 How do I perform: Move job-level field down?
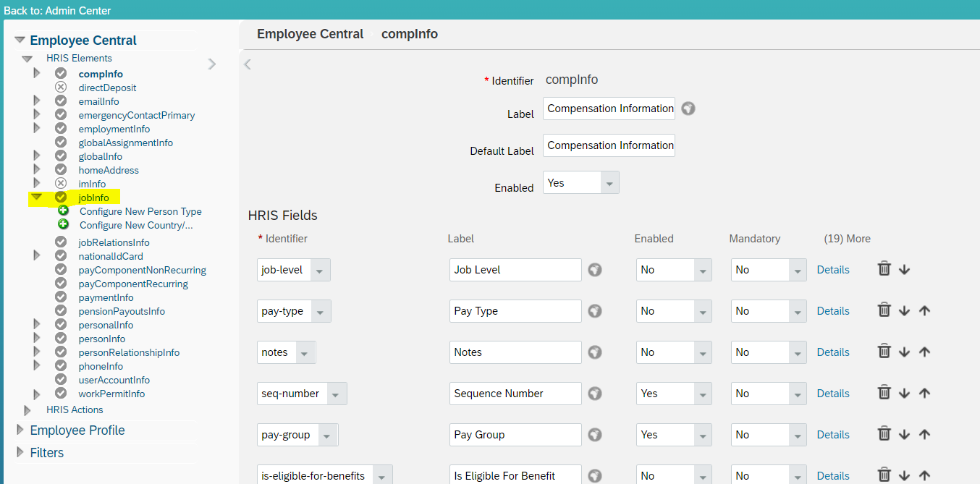click(x=904, y=269)
